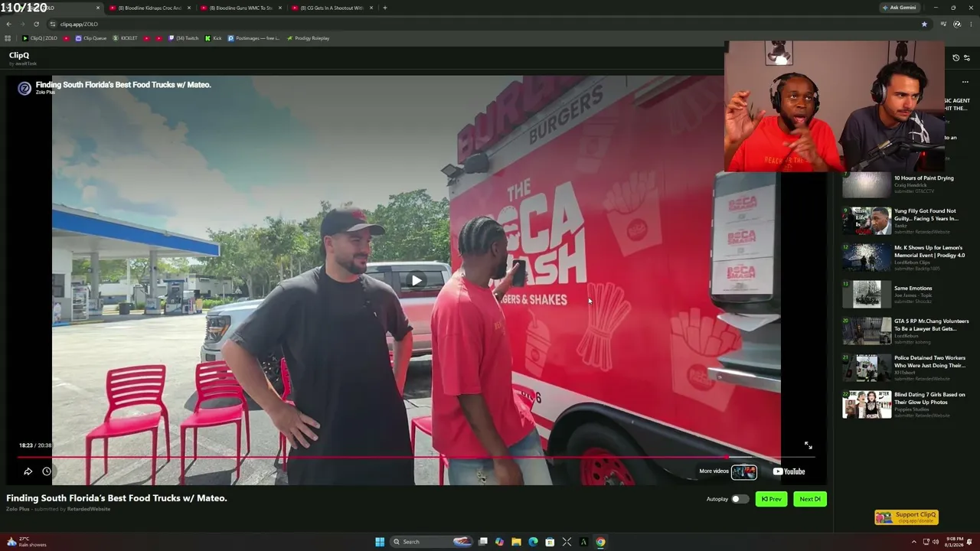This screenshot has width=980, height=551.
Task: Skip to next clip with Next button
Action: coord(809,499)
